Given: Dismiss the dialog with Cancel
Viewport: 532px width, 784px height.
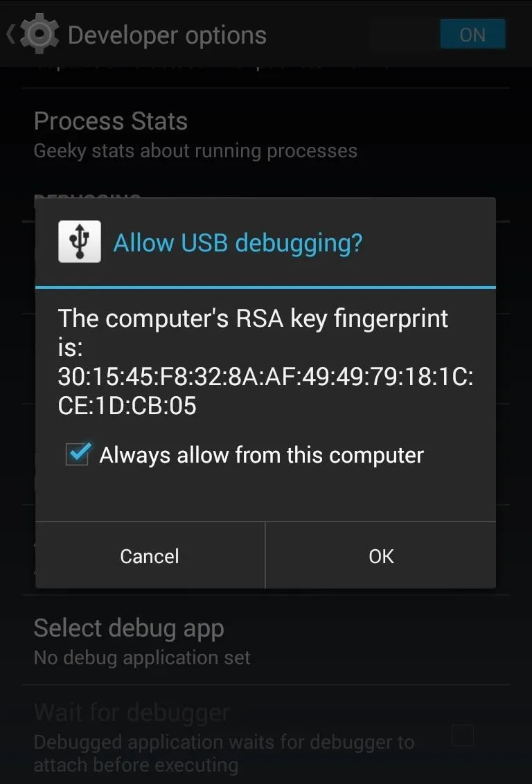Looking at the screenshot, I should [150, 555].
